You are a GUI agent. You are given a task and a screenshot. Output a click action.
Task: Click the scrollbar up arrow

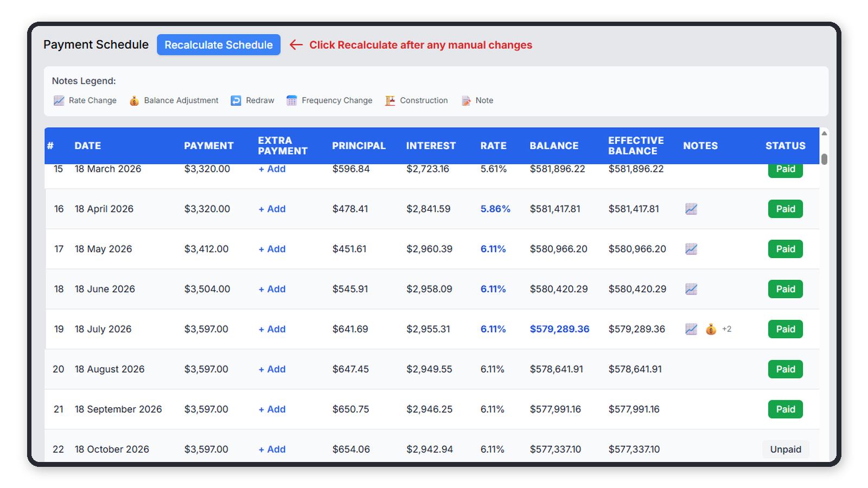824,133
